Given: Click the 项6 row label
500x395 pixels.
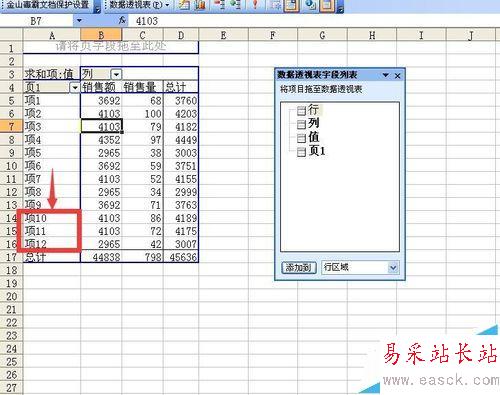Looking at the screenshot, I should click(52, 166).
